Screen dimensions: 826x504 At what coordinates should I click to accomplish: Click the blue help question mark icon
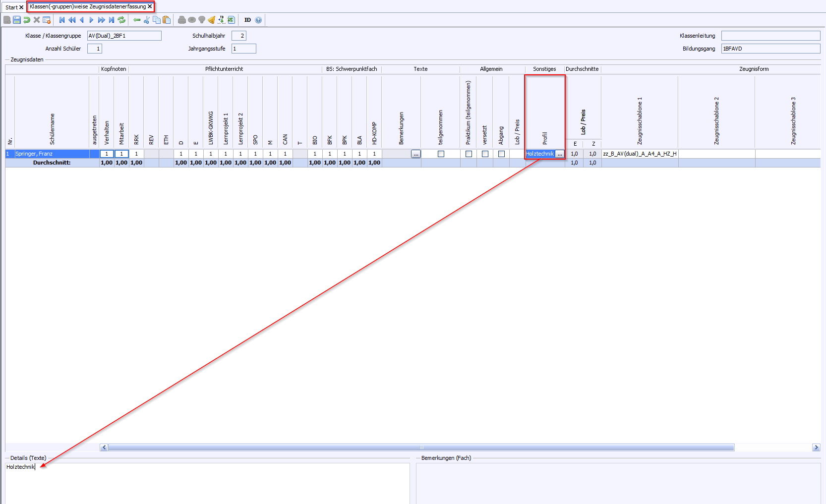[258, 20]
